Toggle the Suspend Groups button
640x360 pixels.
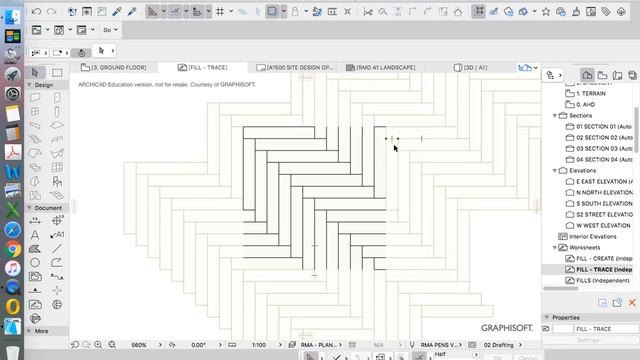point(478,11)
